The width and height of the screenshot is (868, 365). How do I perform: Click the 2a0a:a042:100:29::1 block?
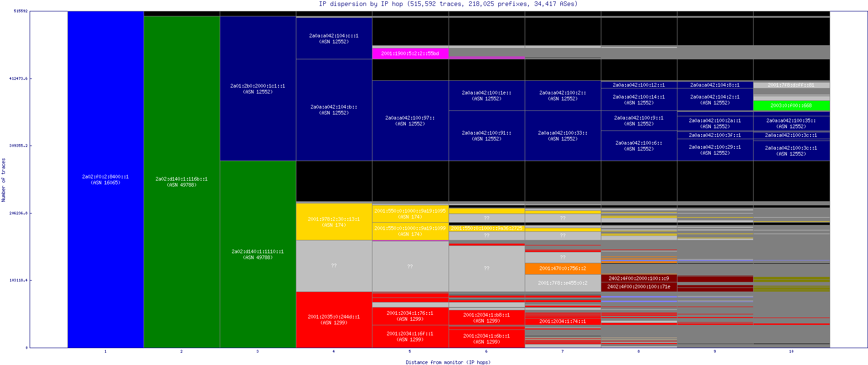coord(715,150)
